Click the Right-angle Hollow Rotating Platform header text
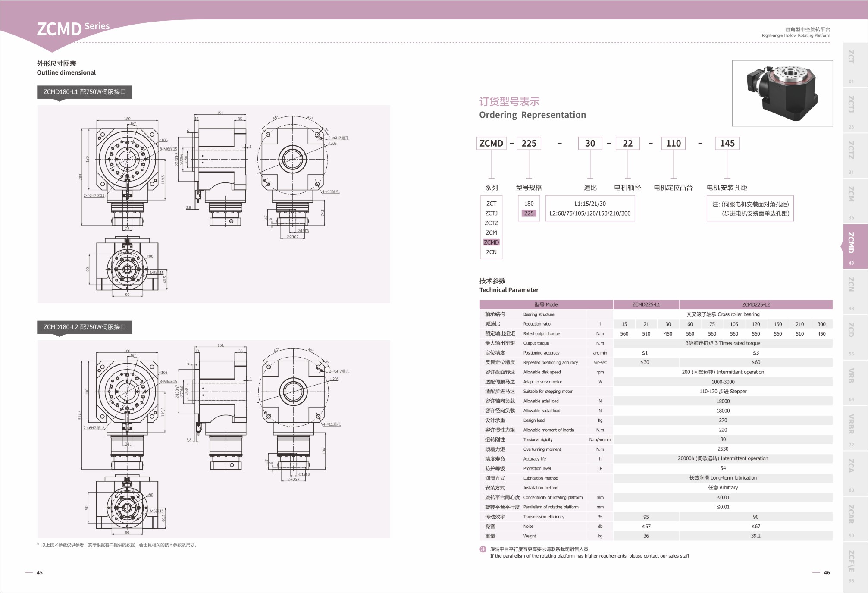 [x=796, y=35]
